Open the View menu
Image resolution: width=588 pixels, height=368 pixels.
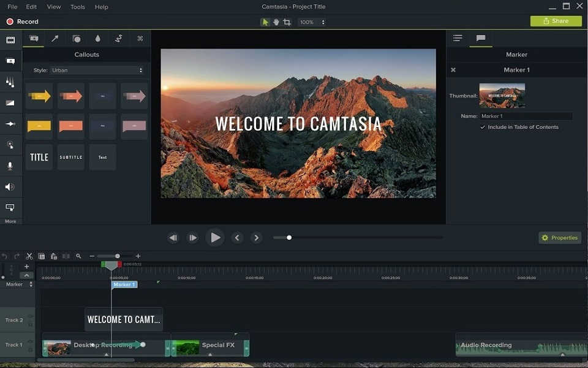(x=54, y=7)
